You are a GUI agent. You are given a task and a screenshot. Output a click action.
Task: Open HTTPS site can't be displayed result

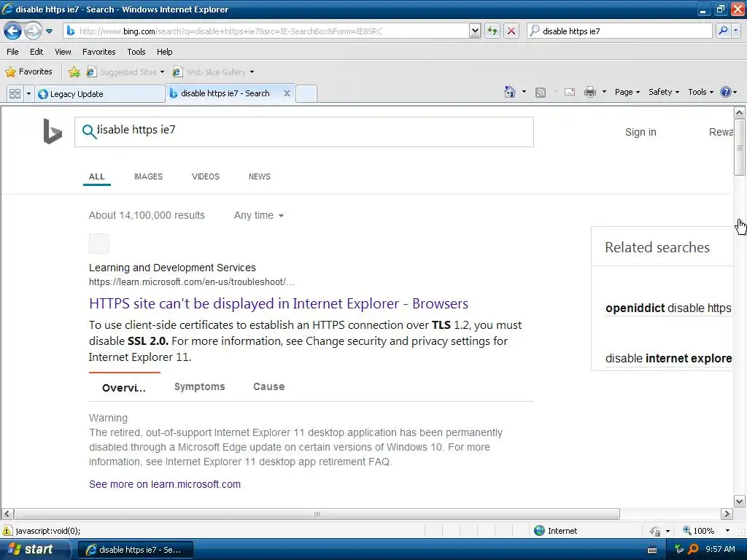pos(279,304)
